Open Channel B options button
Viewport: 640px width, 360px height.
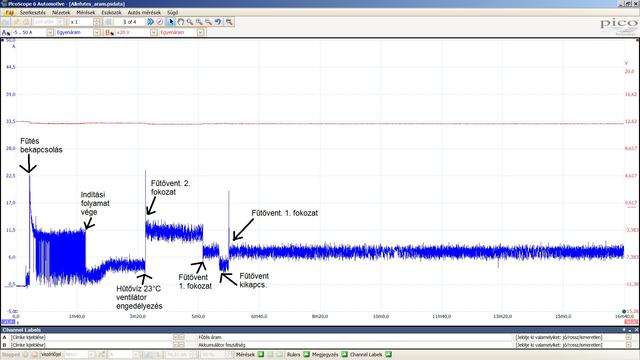coord(109,32)
